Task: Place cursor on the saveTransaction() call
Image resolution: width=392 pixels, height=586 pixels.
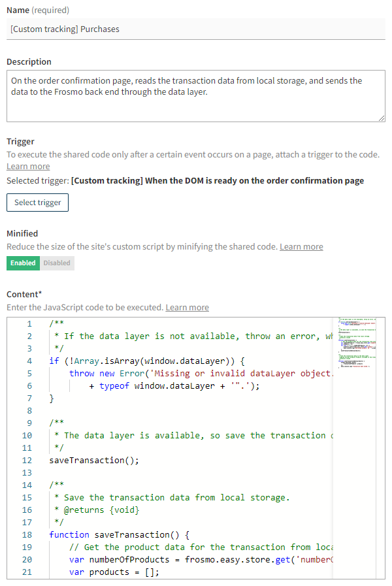Action: coord(92,460)
